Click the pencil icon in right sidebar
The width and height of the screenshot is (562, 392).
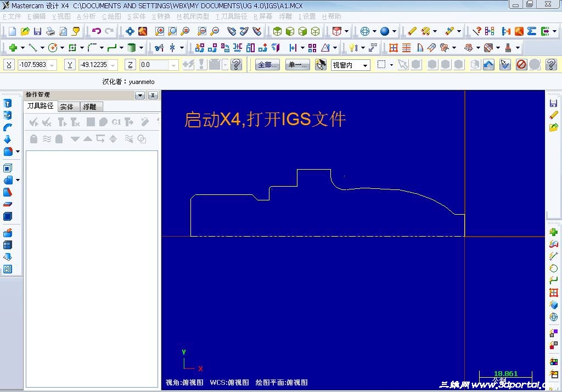(553, 115)
